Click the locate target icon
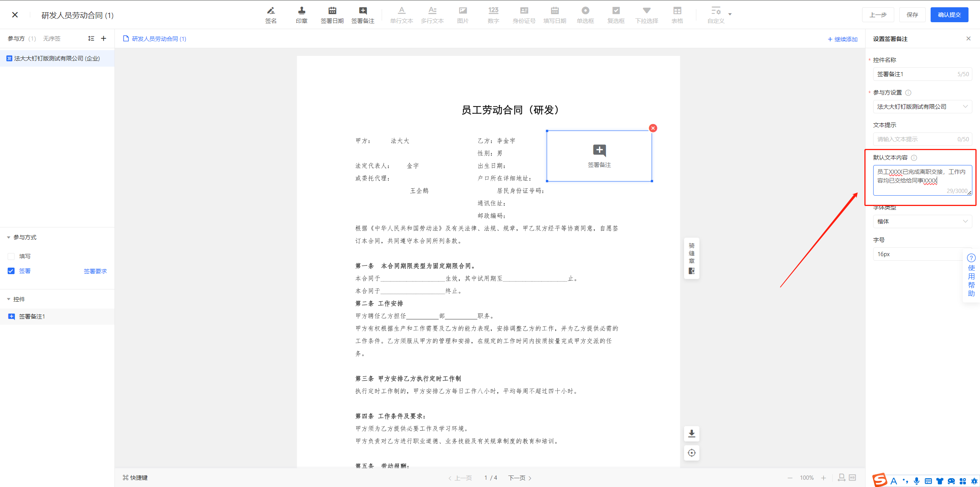Image resolution: width=980 pixels, height=487 pixels. point(691,453)
